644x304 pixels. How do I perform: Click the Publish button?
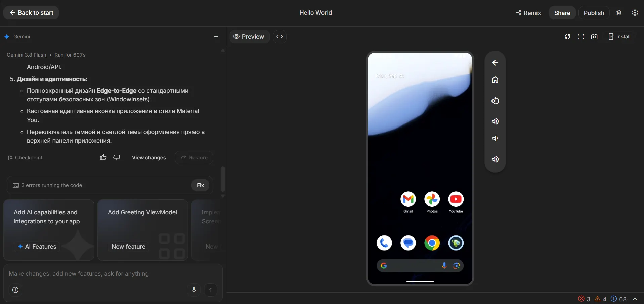594,13
